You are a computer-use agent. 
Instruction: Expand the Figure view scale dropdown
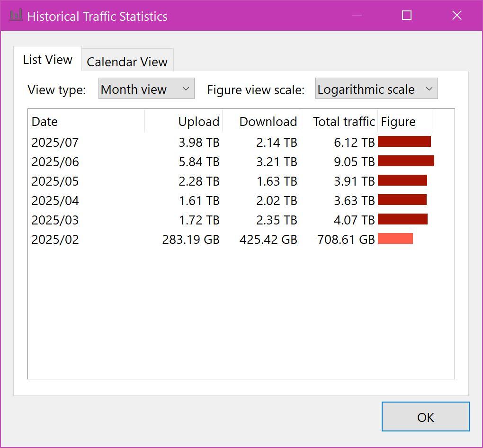click(x=376, y=89)
